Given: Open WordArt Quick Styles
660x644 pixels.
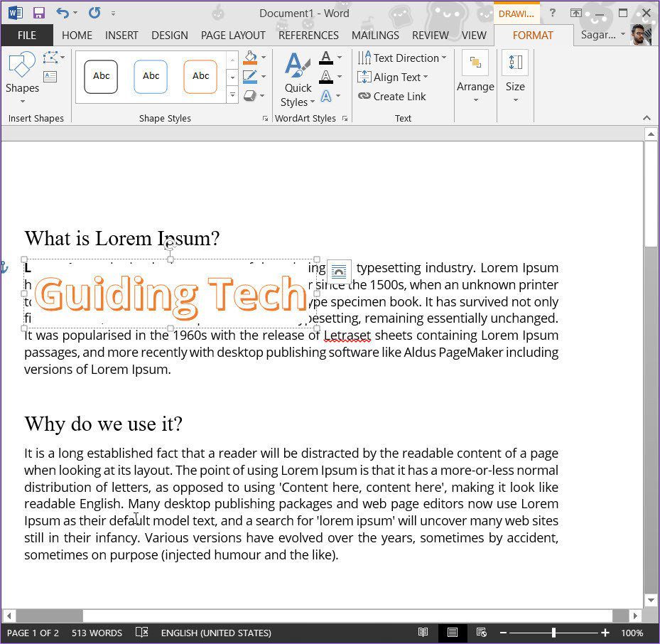Looking at the screenshot, I should tap(298, 79).
